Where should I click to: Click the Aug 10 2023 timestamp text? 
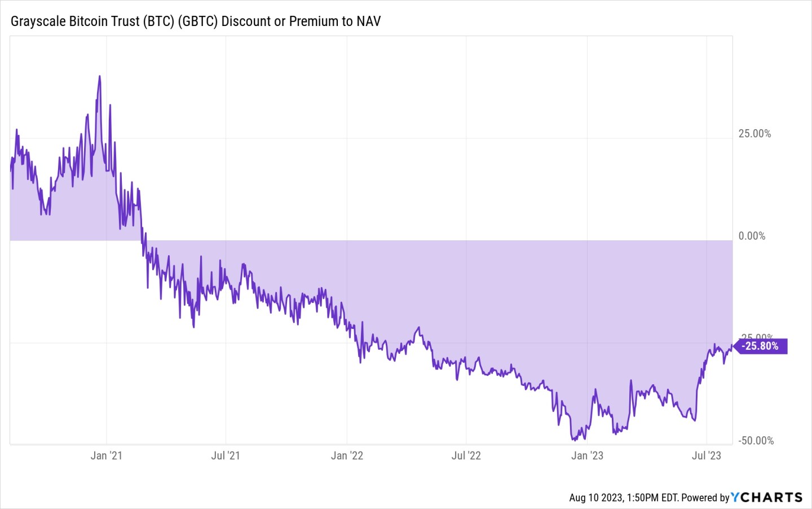(623, 497)
